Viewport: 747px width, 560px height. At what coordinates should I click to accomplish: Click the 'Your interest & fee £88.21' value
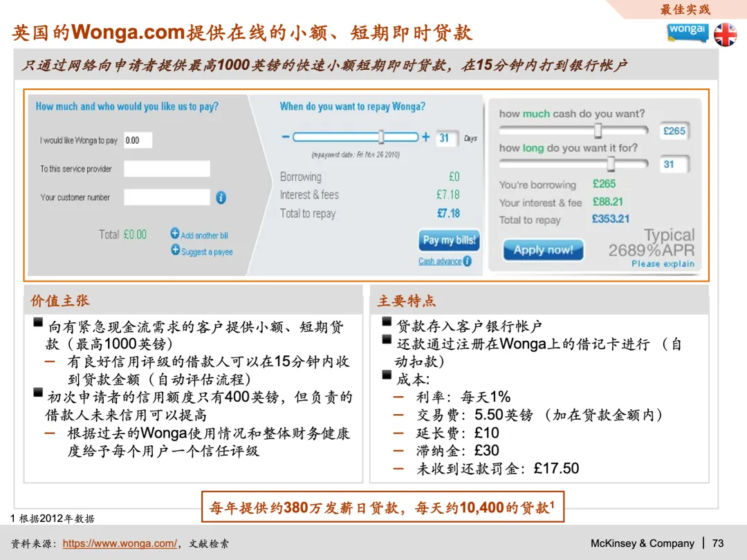(x=607, y=202)
